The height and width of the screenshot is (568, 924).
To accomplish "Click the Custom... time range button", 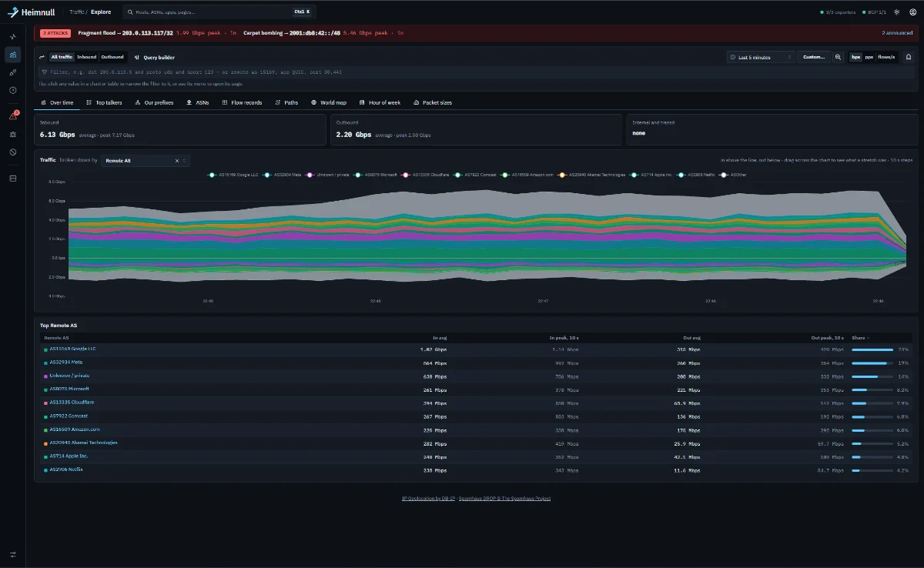I will [x=815, y=57].
